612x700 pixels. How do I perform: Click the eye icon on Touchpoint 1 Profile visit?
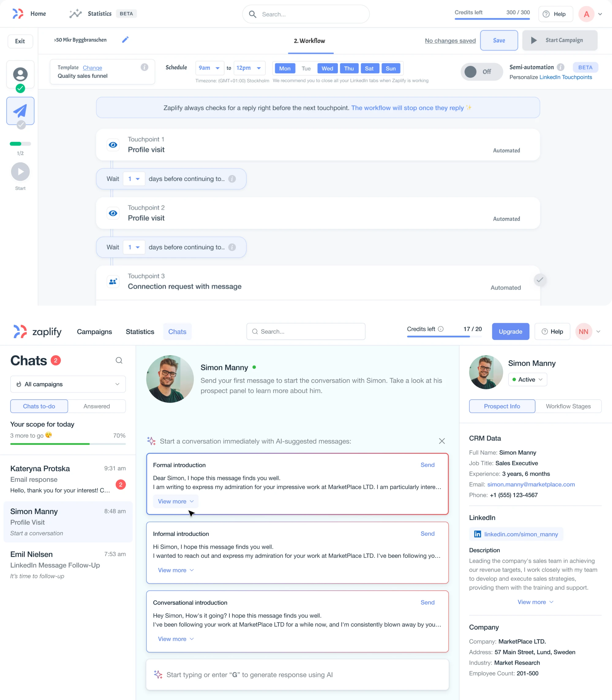[x=113, y=145]
